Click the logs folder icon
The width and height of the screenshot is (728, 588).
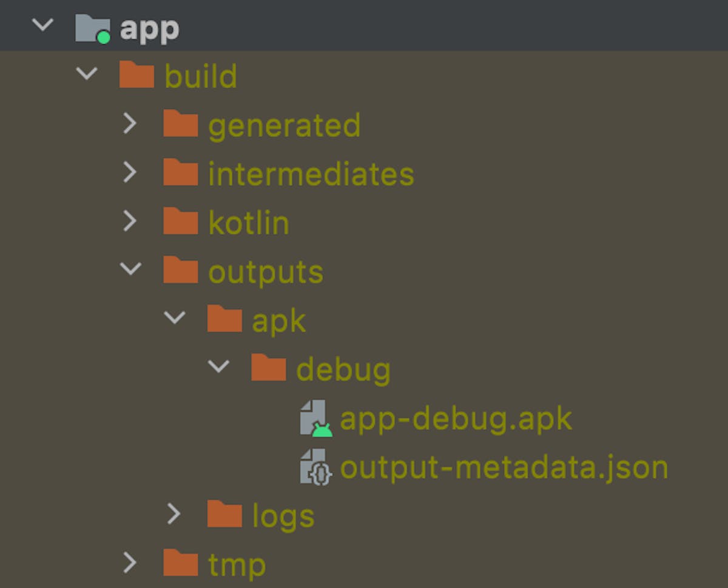coord(224,515)
